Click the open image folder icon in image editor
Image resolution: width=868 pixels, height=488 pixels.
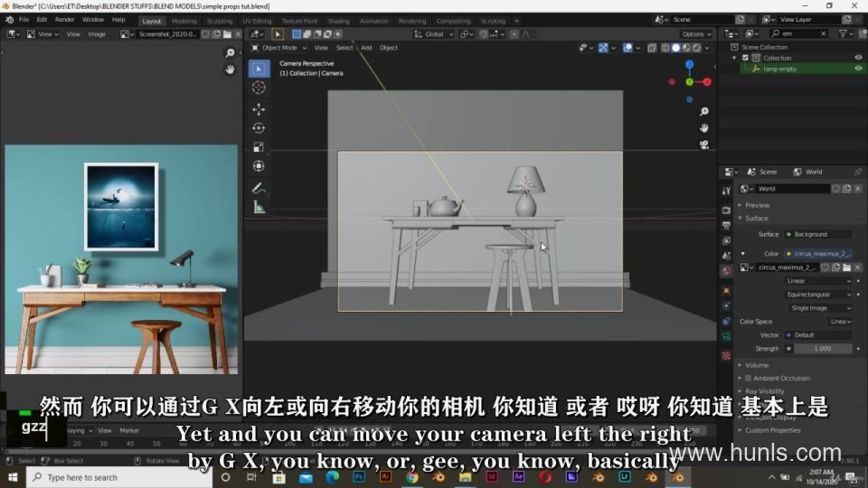pos(227,34)
